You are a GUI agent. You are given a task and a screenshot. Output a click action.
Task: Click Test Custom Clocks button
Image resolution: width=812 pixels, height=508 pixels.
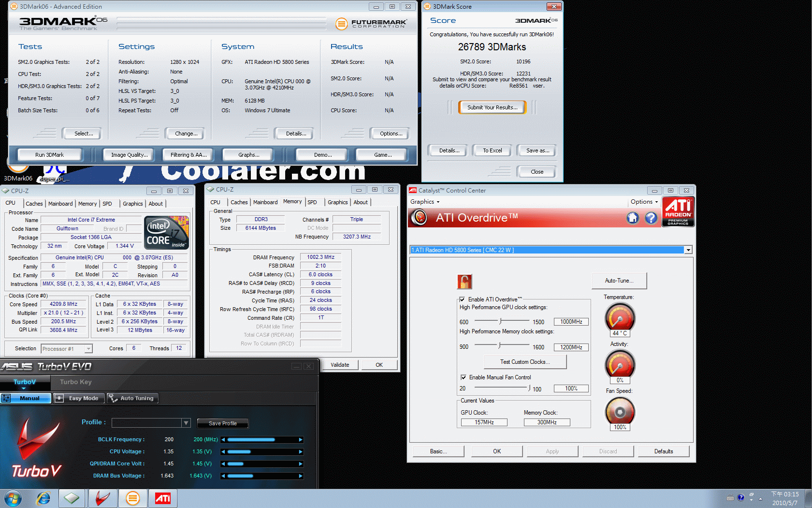(525, 362)
